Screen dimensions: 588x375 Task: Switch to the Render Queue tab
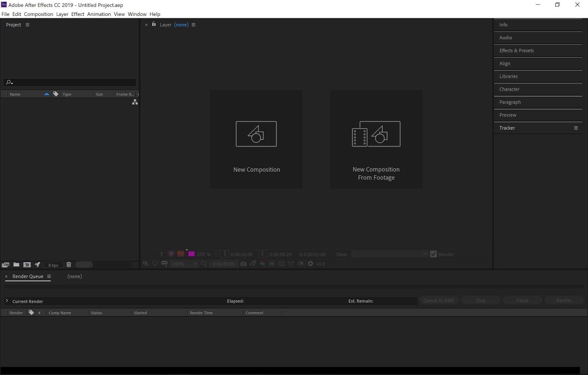coord(28,276)
